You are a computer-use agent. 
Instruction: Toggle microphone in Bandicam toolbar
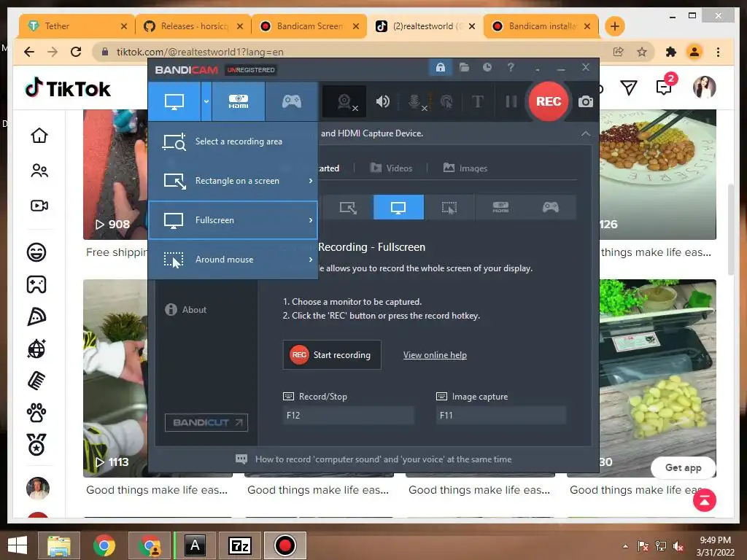(x=415, y=101)
